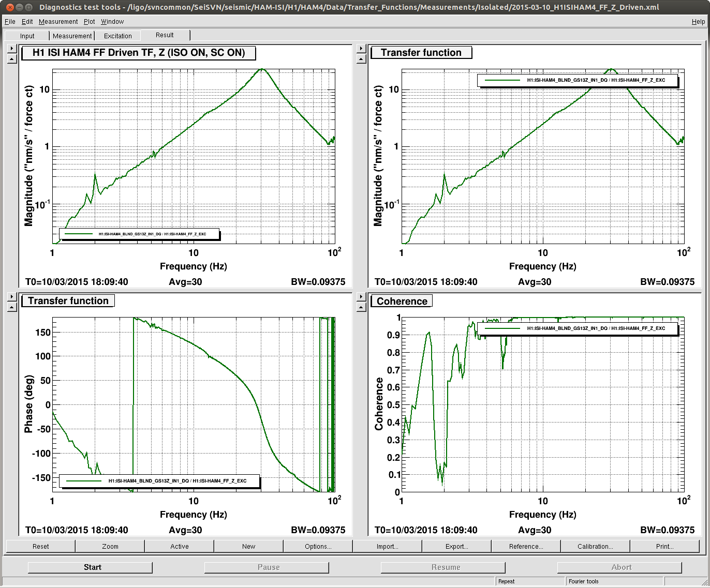The image size is (710, 588).
Task: Click the 'Phase (deg)' axis label
Action: tap(28, 404)
